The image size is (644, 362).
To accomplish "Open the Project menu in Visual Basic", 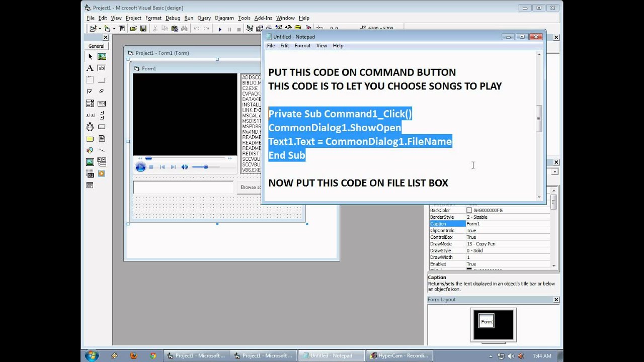I will click(x=133, y=18).
